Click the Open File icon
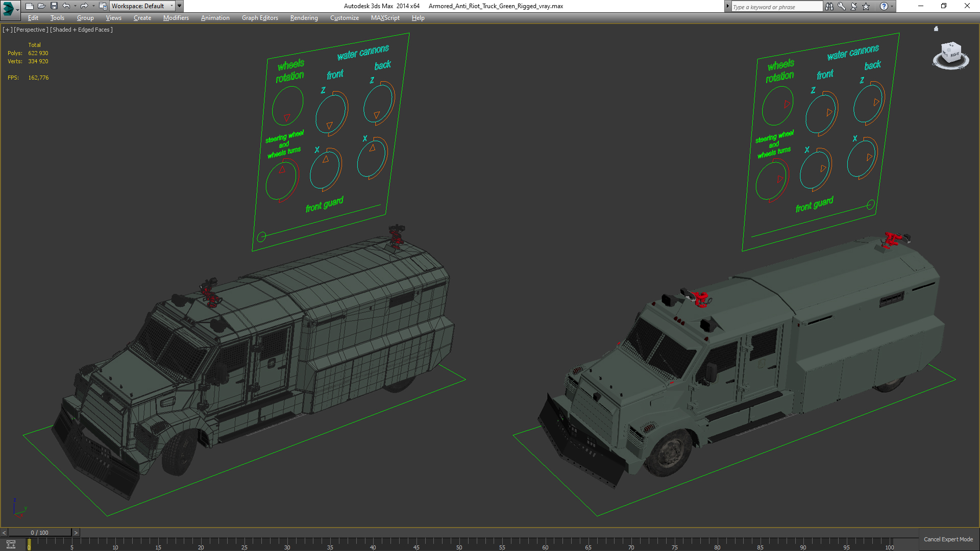This screenshot has width=980, height=551. [x=41, y=6]
